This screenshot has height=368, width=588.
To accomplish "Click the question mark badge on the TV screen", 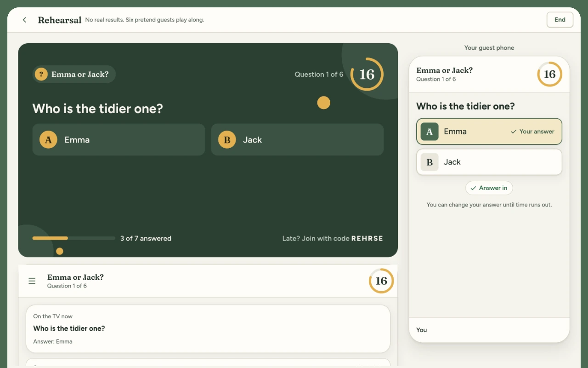I will pos(41,74).
